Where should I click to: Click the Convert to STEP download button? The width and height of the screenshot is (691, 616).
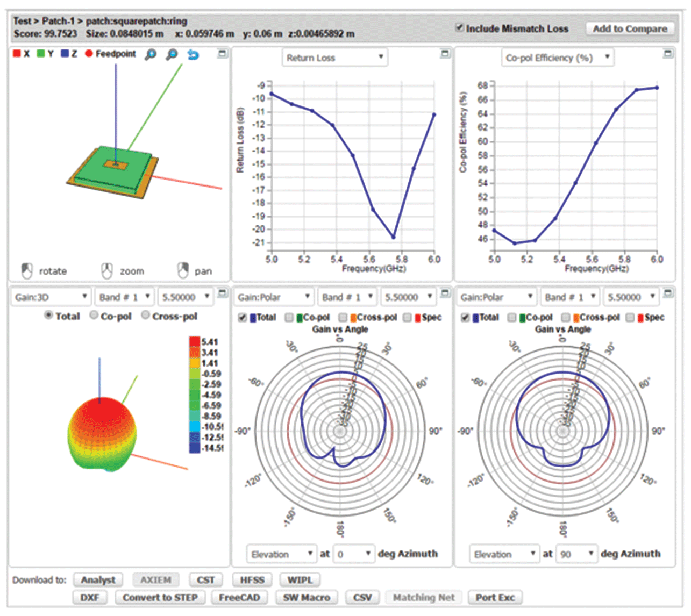pos(160,597)
